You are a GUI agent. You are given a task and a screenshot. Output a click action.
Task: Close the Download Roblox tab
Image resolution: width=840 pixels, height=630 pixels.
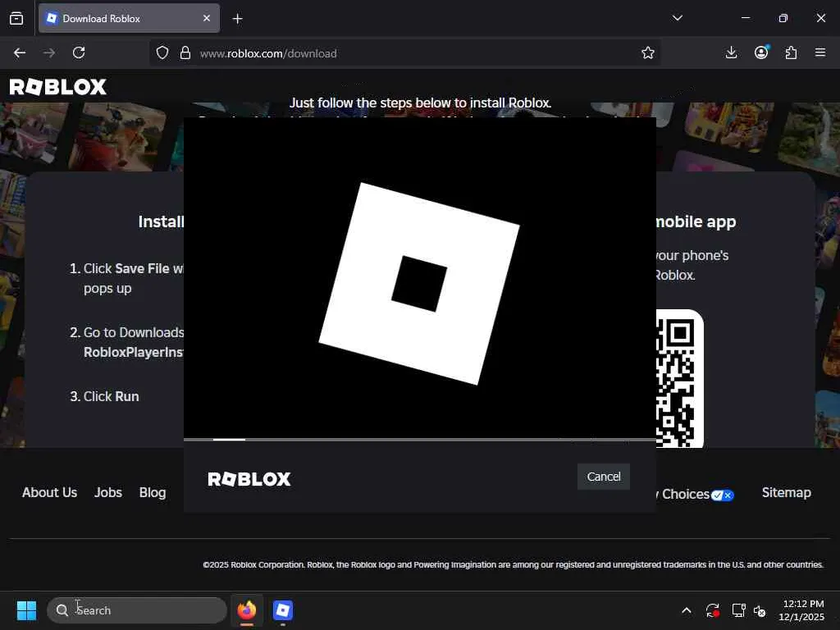point(207,18)
